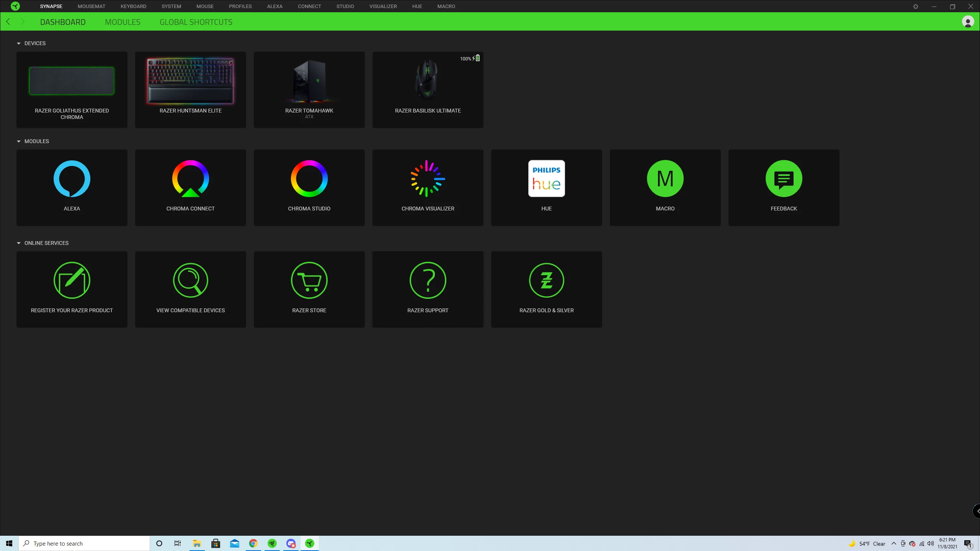Click Register Your Razer Product
This screenshot has width=980, height=551.
click(x=72, y=289)
